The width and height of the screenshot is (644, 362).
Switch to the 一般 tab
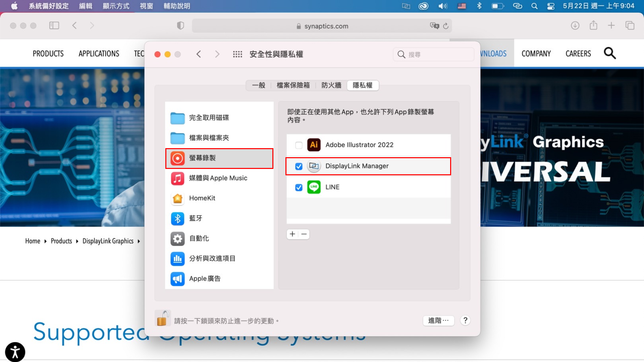(259, 85)
